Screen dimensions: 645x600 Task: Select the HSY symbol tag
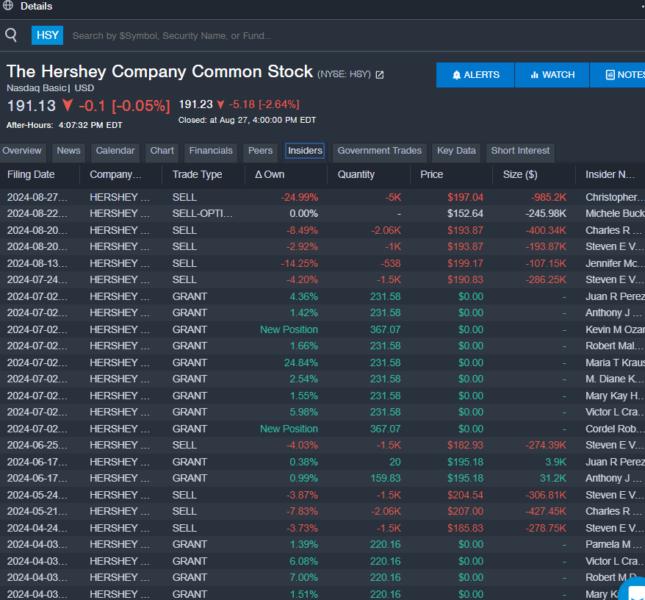[x=47, y=35]
